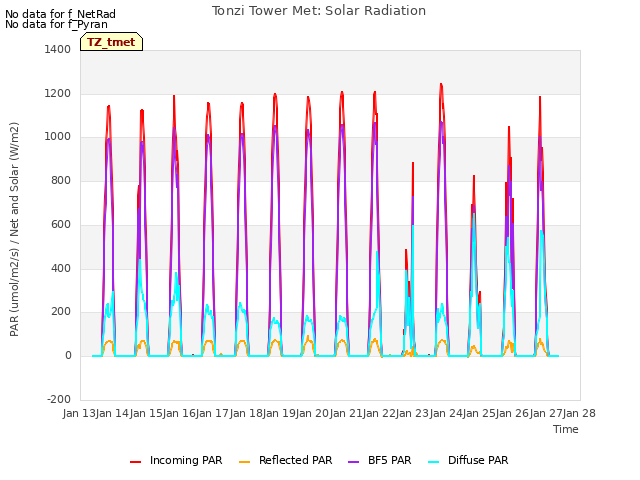Click the TZ_tmet label box
Screen dimensions: 640x480
coord(111,42)
